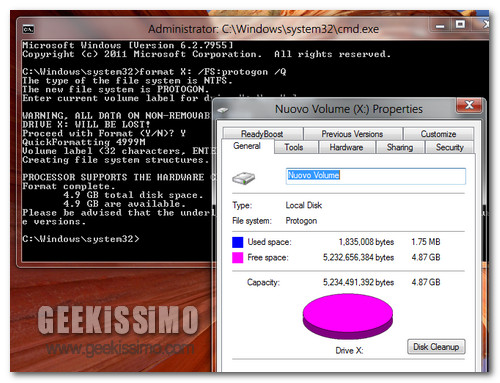Screen dimensions: 500x383
Task: Minimize the cmd.exe window
Action: tap(440, 26)
